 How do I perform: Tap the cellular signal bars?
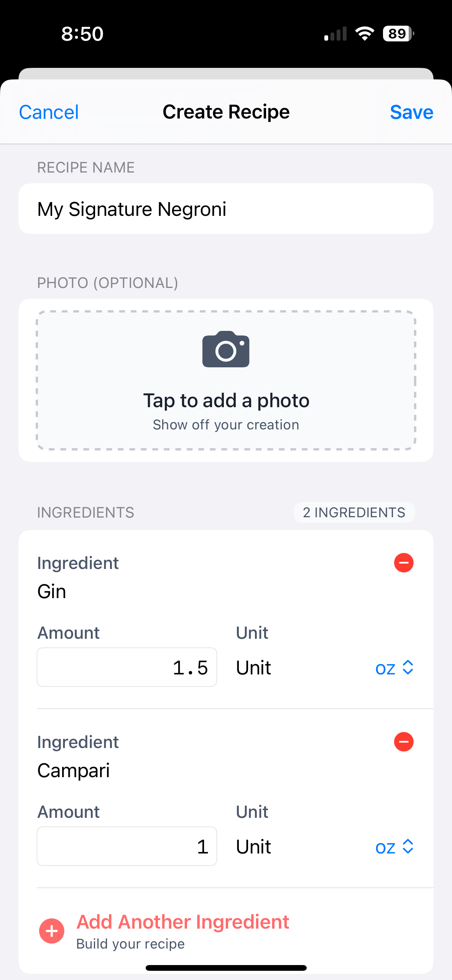click(335, 34)
